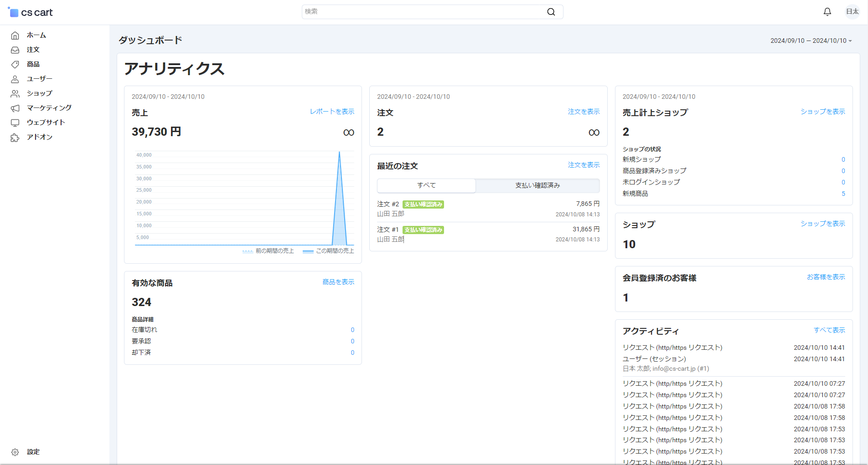Open notifications with the bell icon
The height and width of the screenshot is (465, 868).
point(827,12)
